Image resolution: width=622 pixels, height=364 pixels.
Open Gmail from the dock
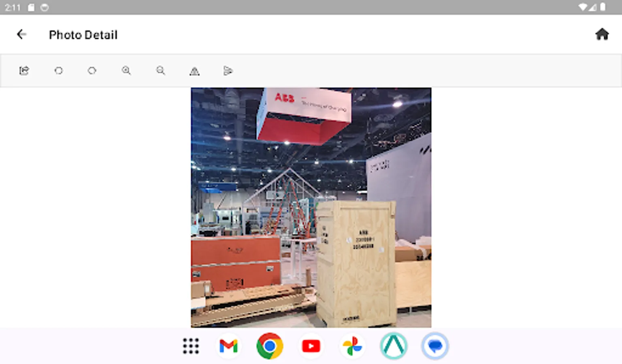tap(229, 345)
